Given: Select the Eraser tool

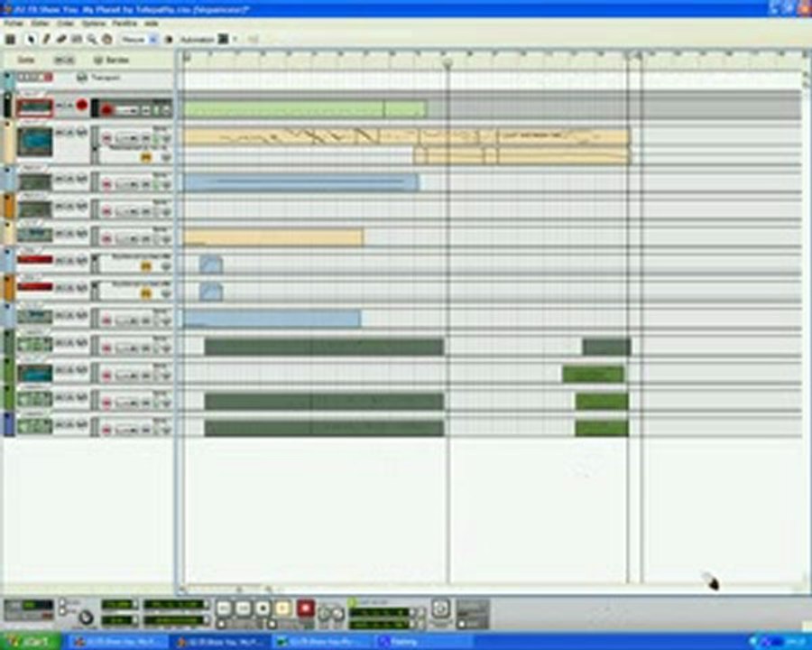Looking at the screenshot, I should pyautogui.click(x=61, y=40).
